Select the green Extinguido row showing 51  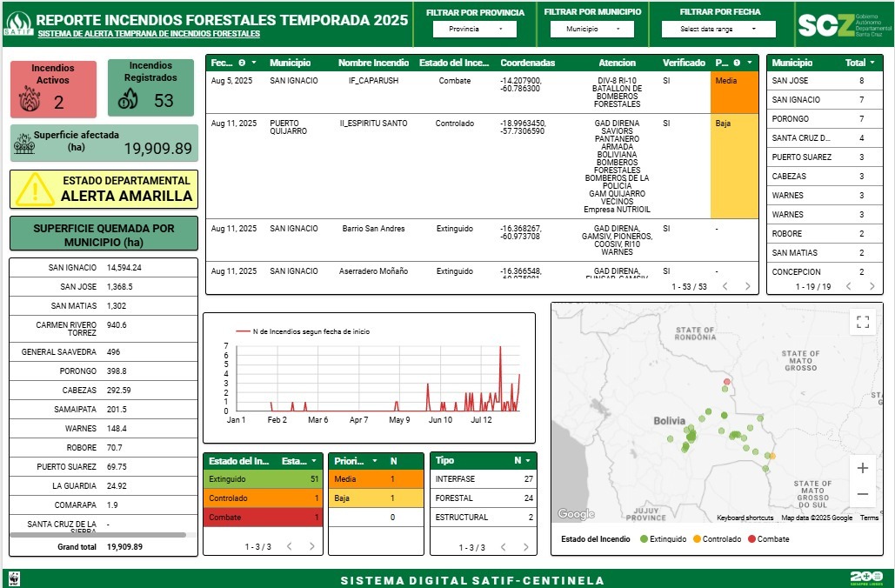(x=264, y=479)
